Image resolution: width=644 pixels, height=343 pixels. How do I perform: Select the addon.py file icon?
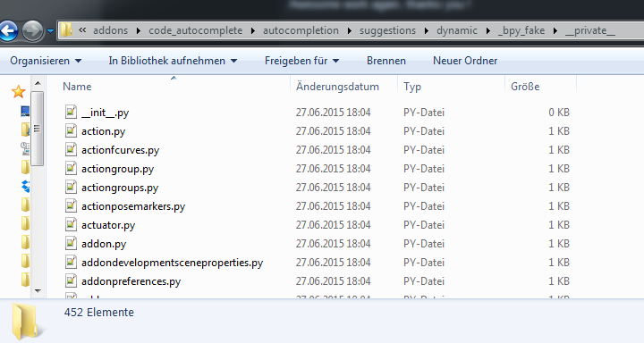(x=71, y=244)
